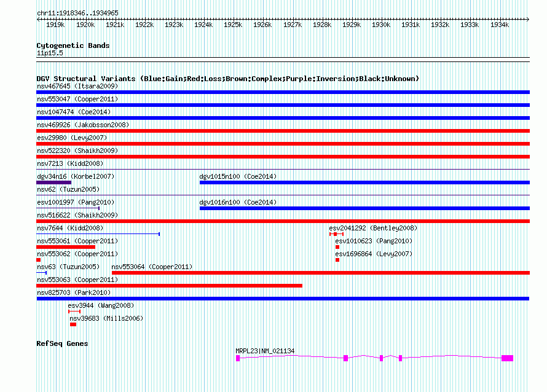The image size is (547, 392).
Task: Select the red esv29980 (Levy2007) loss bar
Action: 283,144
